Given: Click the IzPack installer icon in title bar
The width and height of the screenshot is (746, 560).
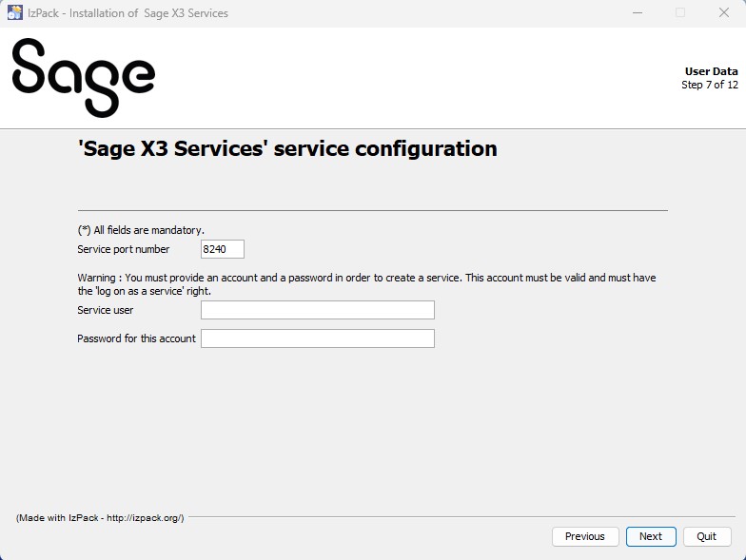Looking at the screenshot, I should point(15,13).
